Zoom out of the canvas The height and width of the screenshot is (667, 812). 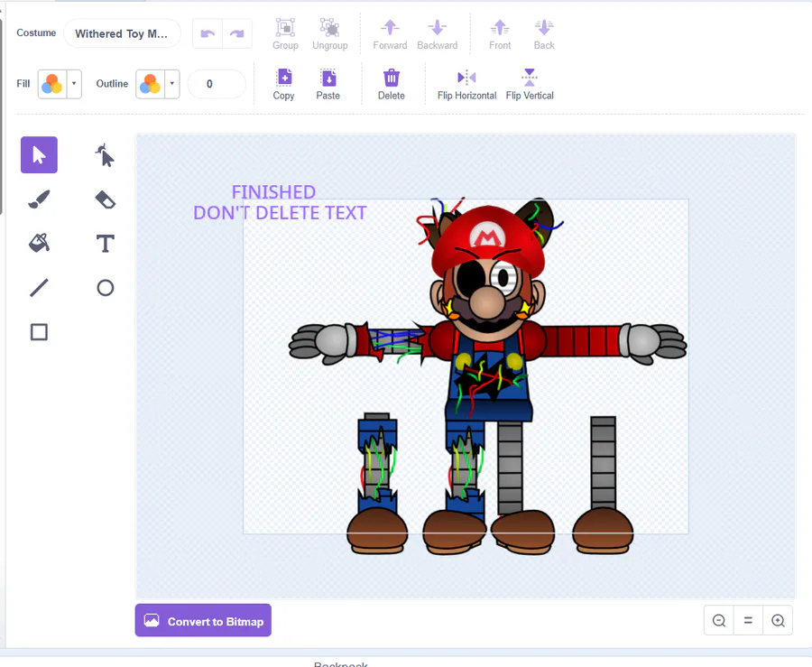pyautogui.click(x=719, y=620)
